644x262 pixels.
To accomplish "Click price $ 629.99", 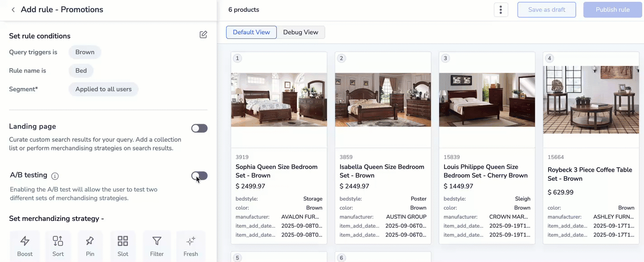I will (x=560, y=192).
